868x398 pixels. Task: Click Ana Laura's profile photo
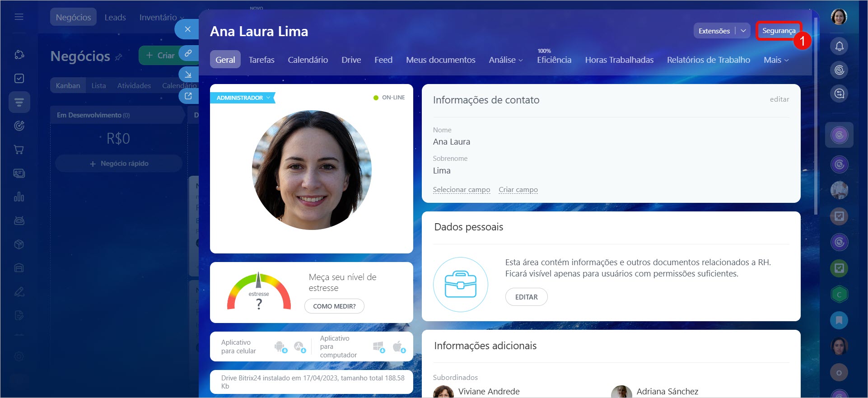tap(312, 170)
